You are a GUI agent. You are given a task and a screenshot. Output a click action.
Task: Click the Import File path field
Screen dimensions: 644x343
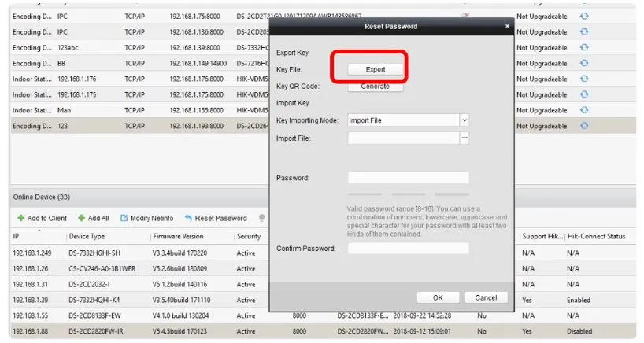402,138
